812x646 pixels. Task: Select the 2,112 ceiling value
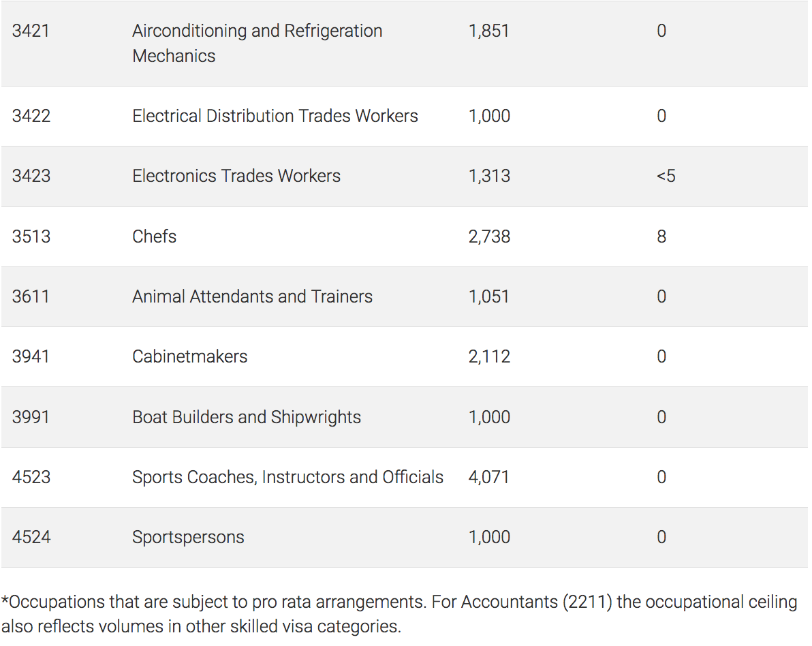point(489,356)
